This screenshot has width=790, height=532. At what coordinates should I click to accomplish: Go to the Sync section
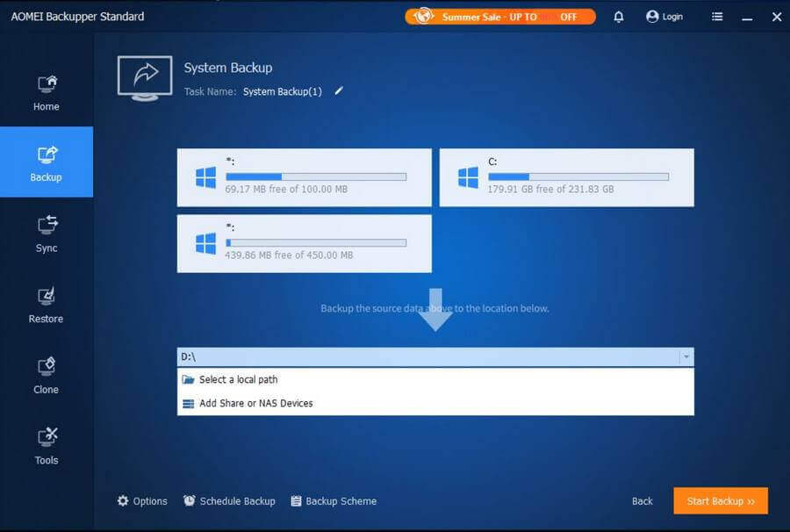coord(47,234)
